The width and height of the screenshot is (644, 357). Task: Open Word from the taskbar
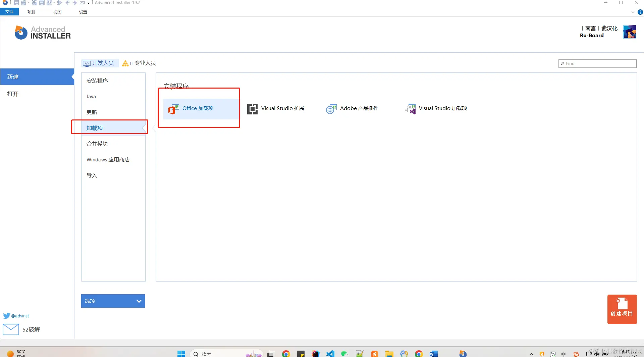[433, 354]
